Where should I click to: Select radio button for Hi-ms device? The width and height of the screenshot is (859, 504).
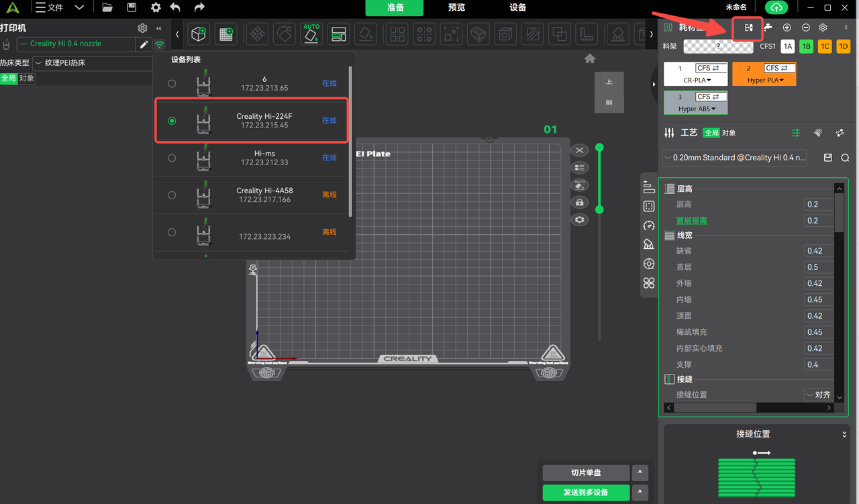(x=172, y=158)
